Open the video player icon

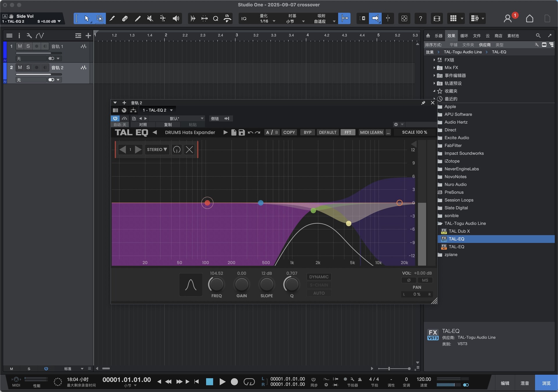pos(437,19)
